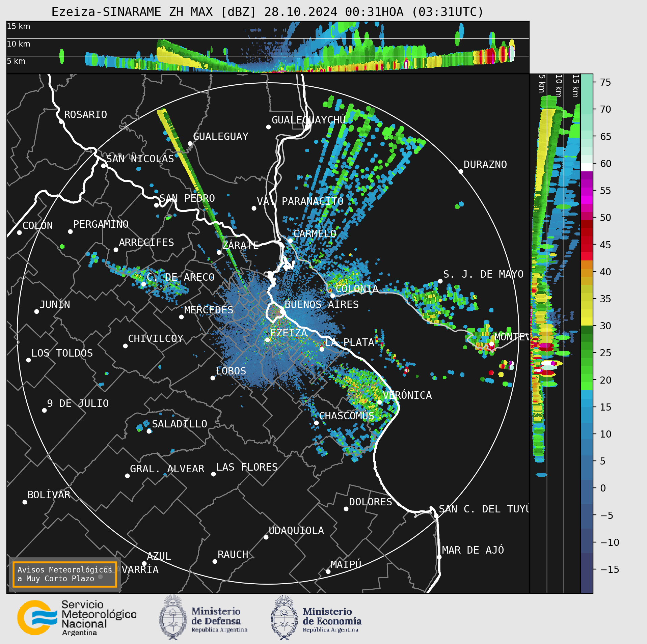Click the San Pedro city marker dot
The height and width of the screenshot is (644, 647).
pyautogui.click(x=156, y=205)
